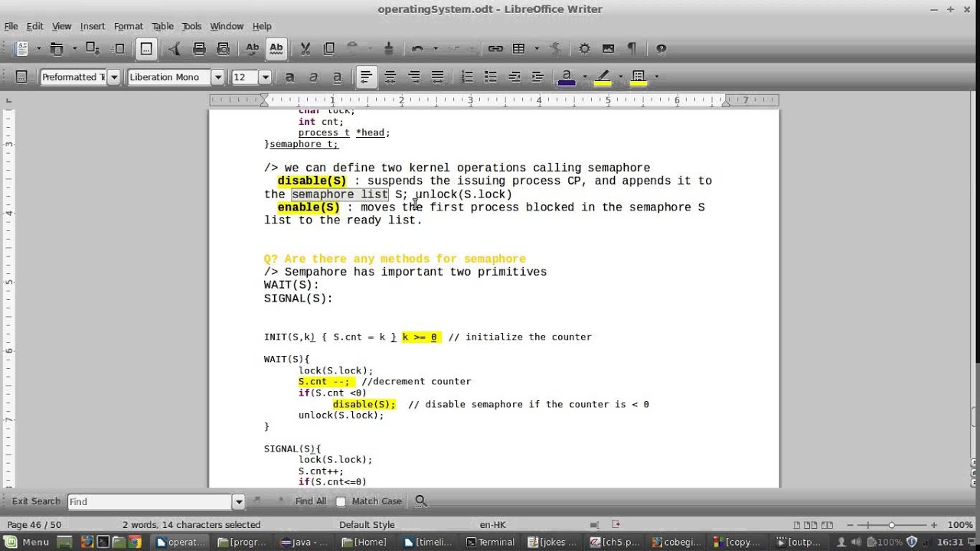Toggle bold formatting
The width and height of the screenshot is (980, 551).
(289, 77)
